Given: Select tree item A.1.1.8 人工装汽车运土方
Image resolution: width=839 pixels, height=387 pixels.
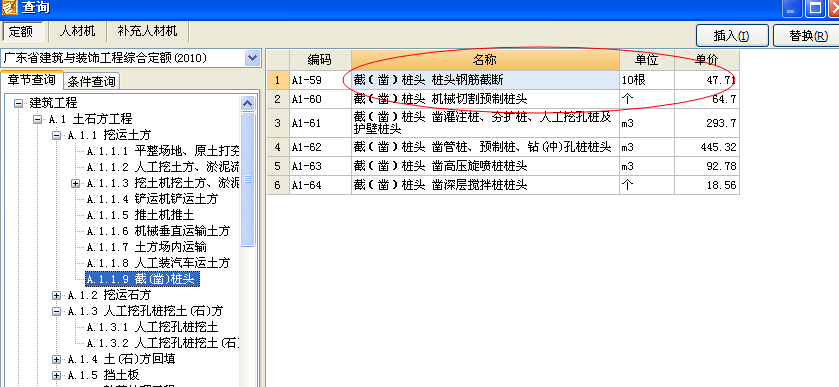Looking at the screenshot, I should (158, 263).
